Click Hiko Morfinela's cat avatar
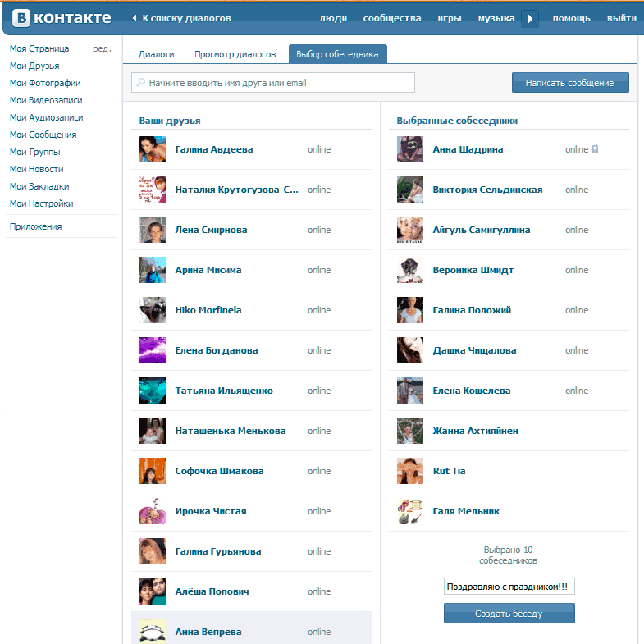644x644 pixels. (153, 310)
